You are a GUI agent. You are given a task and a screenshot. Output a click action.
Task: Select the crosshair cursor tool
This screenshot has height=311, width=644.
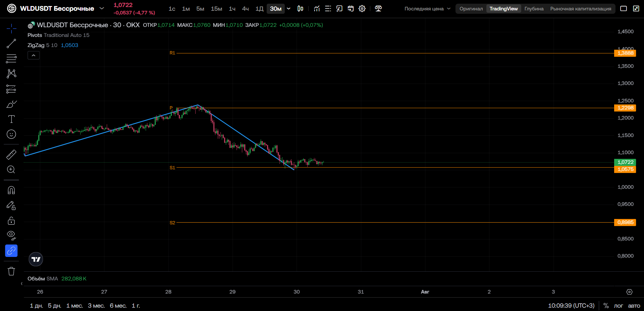coord(11,29)
